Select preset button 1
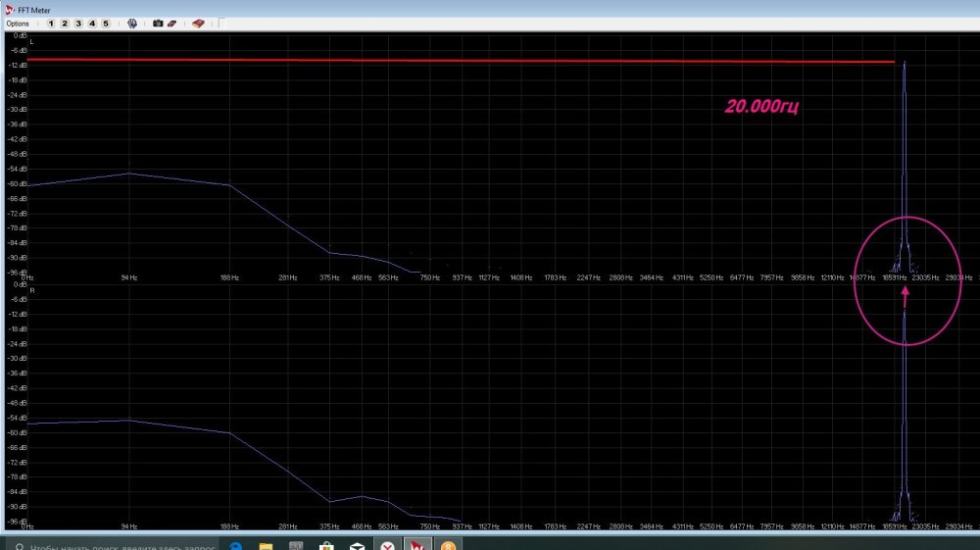The height and width of the screenshot is (550, 980). point(51,23)
